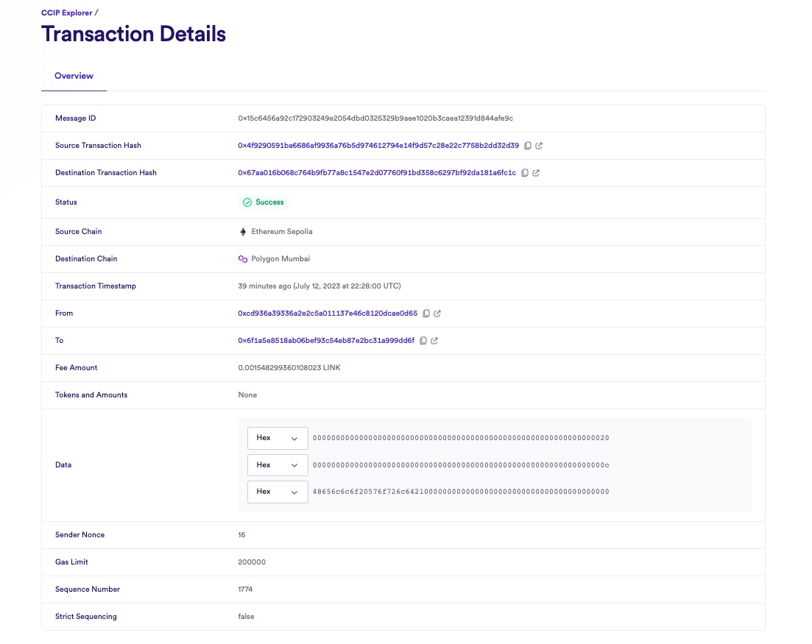
Task: Click the Destination Transaction Hash label
Action: tap(106, 173)
